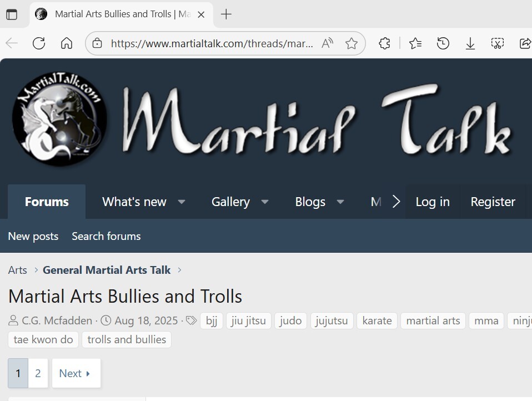The width and height of the screenshot is (532, 401).
Task: Click the MartialTalk.com round logo
Action: 59,120
